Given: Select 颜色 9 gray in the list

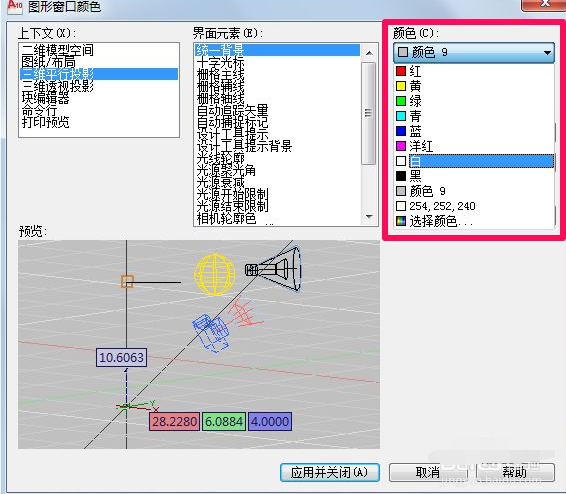Looking at the screenshot, I should tap(474, 191).
